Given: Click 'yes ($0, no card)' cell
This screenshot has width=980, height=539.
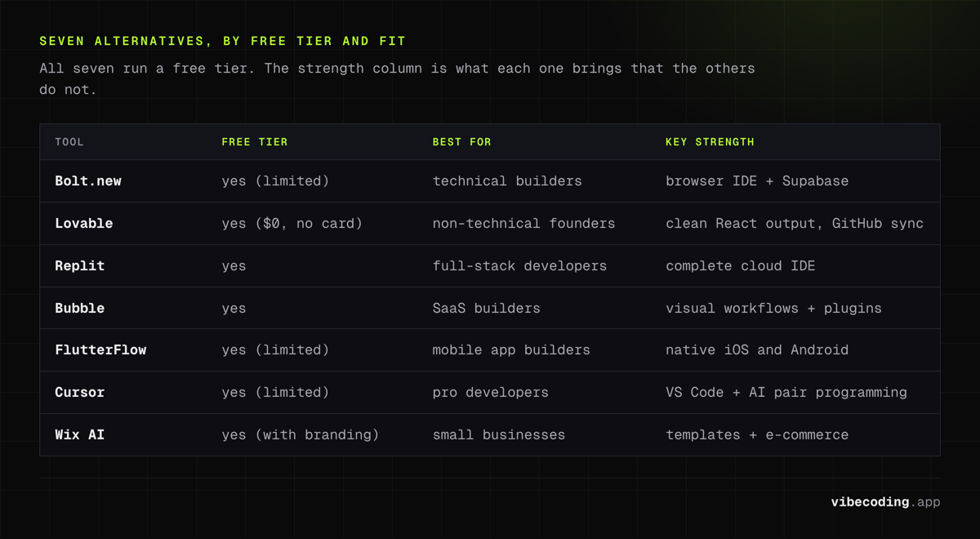Looking at the screenshot, I should pyautogui.click(x=292, y=224).
